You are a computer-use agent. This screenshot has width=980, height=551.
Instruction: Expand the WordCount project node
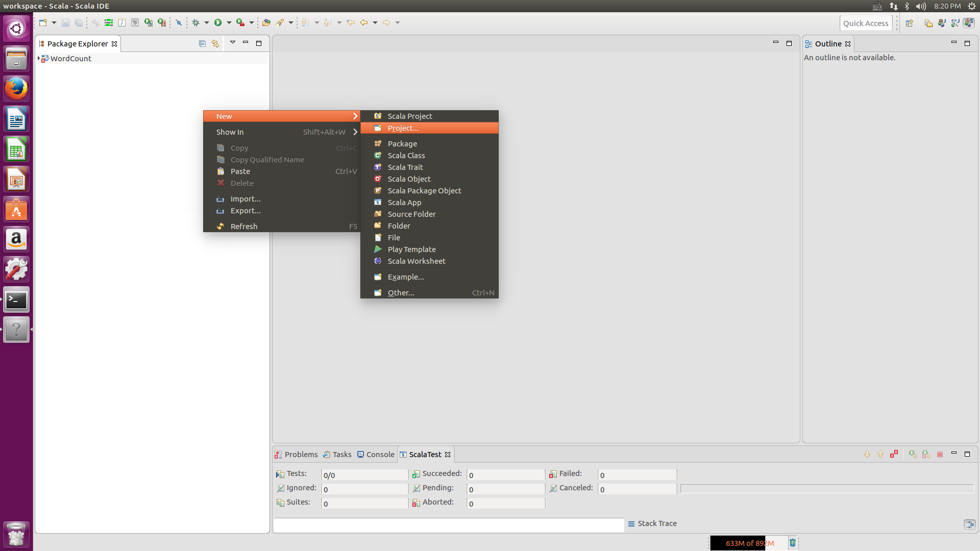click(39, 58)
